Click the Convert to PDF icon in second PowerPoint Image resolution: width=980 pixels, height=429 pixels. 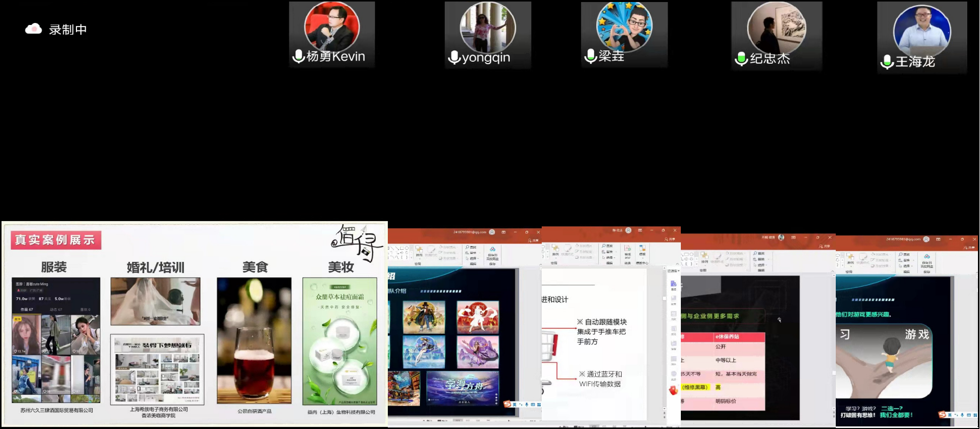click(x=627, y=250)
